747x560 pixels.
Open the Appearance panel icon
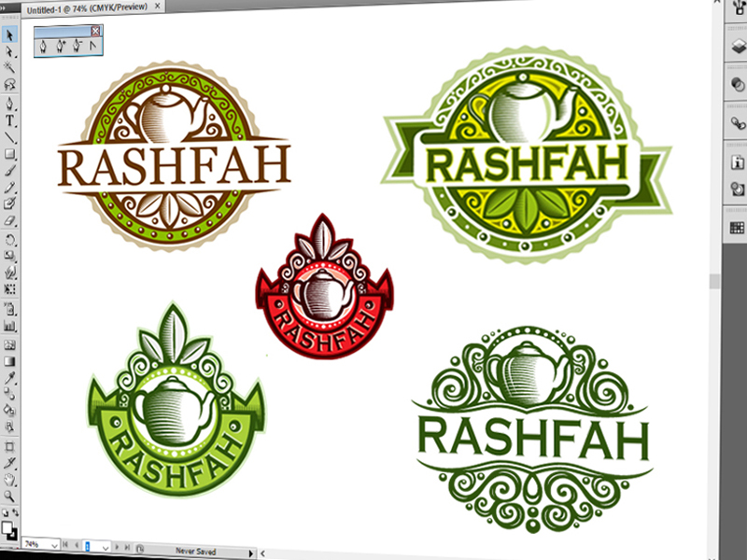[x=738, y=189]
